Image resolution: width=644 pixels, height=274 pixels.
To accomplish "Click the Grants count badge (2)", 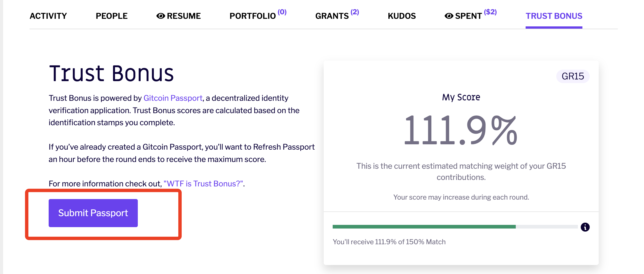I will coord(355,12).
